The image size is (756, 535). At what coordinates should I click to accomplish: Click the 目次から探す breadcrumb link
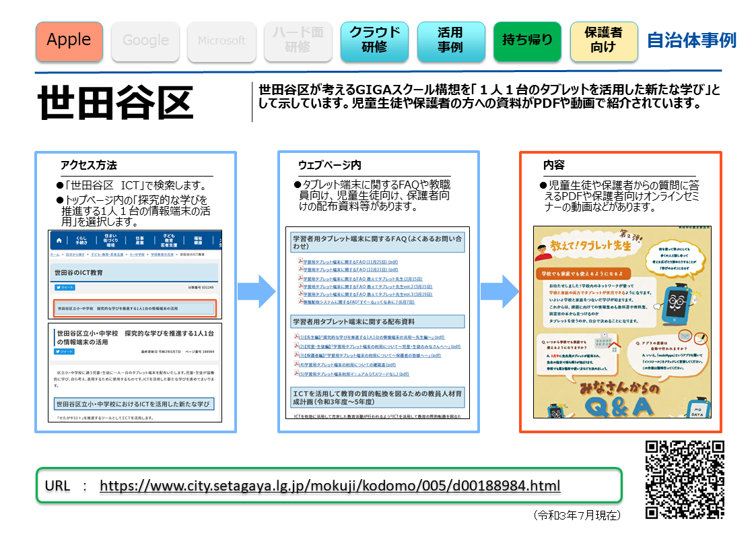pyautogui.click(x=75, y=254)
